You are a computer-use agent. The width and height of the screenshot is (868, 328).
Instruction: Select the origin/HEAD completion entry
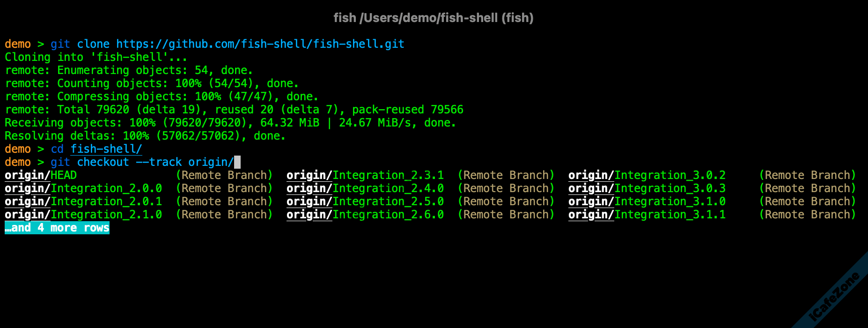(x=41, y=175)
